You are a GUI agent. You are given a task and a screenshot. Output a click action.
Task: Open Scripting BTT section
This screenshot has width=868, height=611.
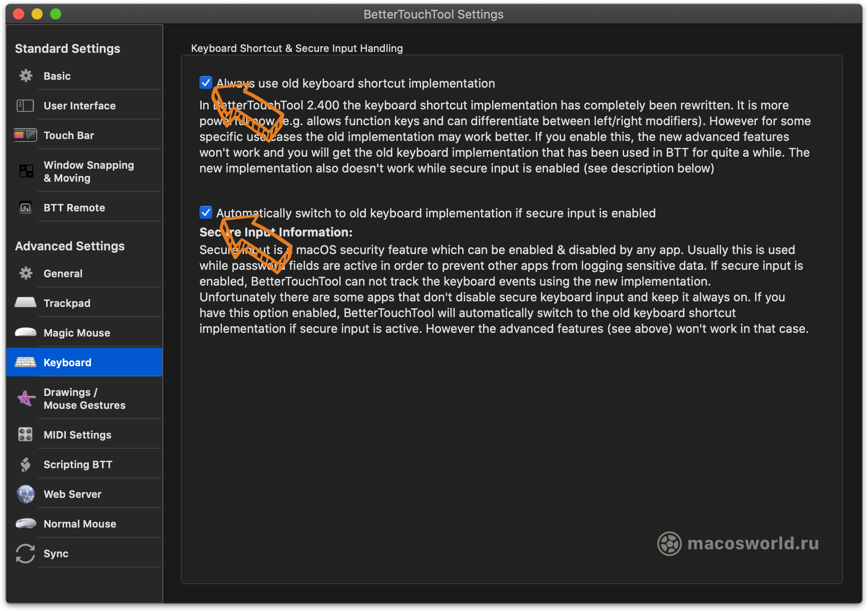[x=84, y=465]
